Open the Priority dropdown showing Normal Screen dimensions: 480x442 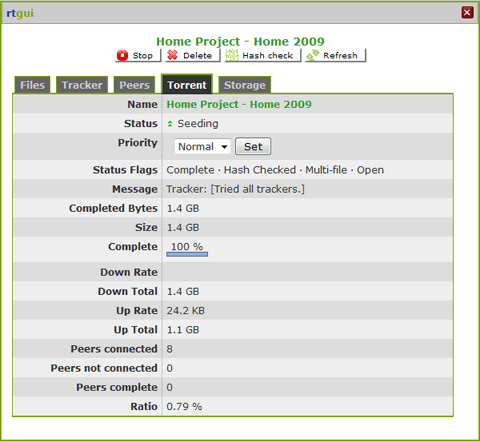pyautogui.click(x=203, y=146)
